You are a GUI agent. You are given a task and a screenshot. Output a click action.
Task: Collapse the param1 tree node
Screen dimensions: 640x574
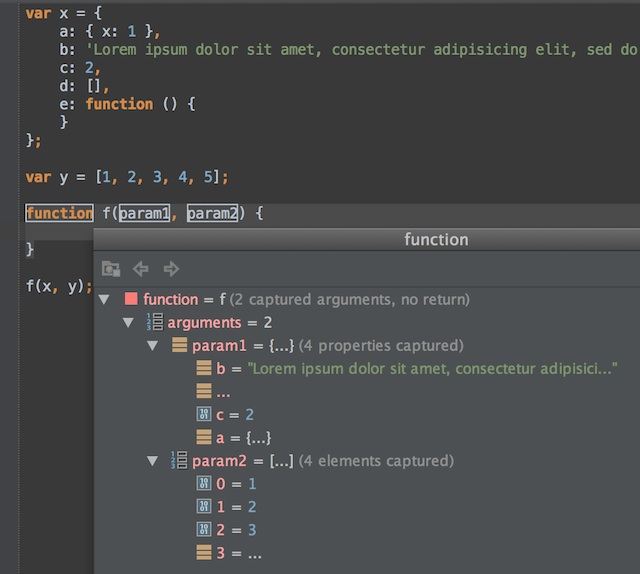click(153, 346)
